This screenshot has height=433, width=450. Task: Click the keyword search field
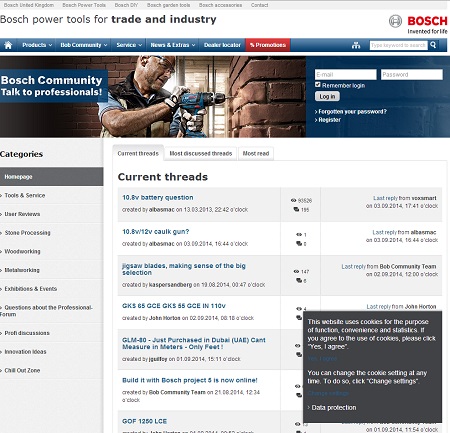pyautogui.click(x=399, y=45)
